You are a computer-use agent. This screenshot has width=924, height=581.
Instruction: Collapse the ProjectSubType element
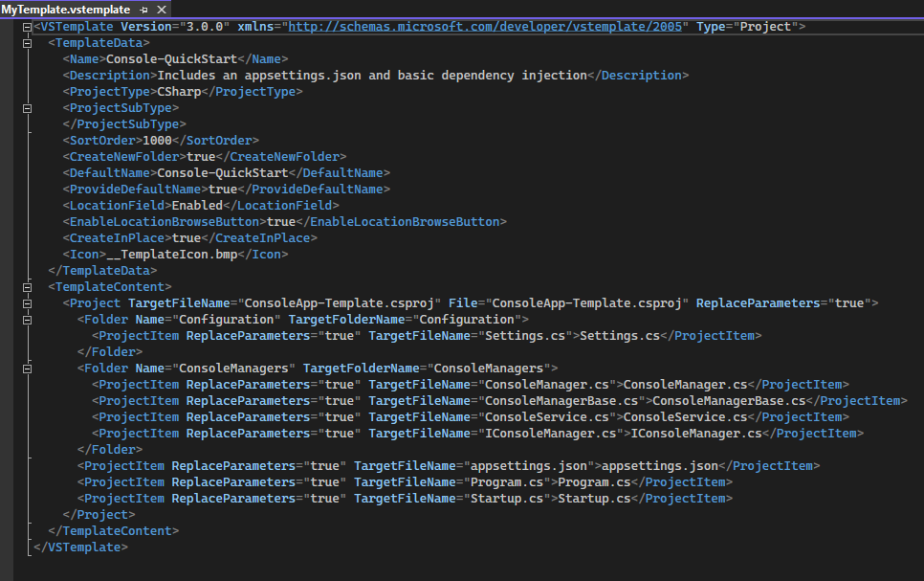tap(27, 108)
